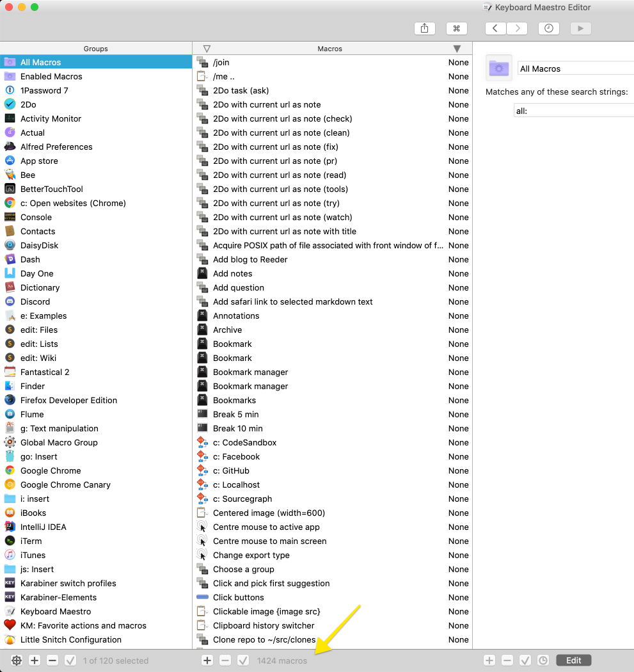Screen dimensions: 634x672
Task: Select the 'Clipboard history switcher' macro
Action: 333,626
